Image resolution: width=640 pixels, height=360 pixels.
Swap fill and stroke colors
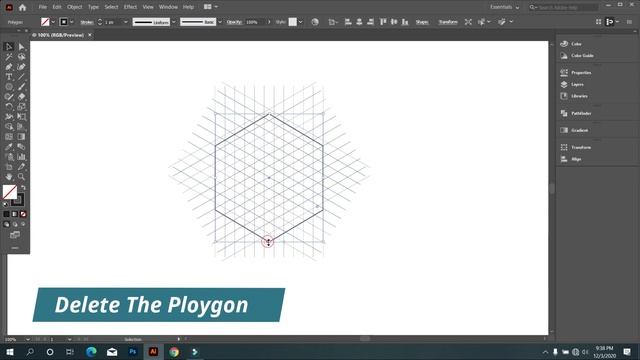[23, 187]
